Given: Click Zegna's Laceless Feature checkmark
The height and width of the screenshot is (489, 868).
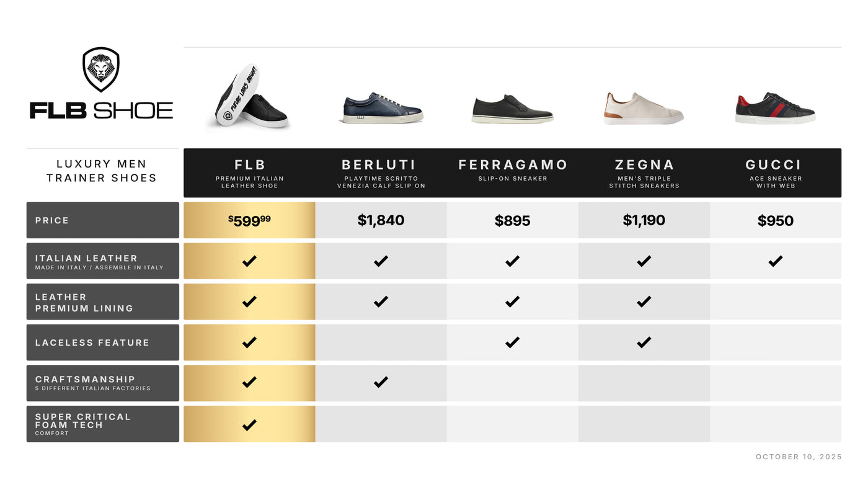Looking at the screenshot, I should (644, 342).
